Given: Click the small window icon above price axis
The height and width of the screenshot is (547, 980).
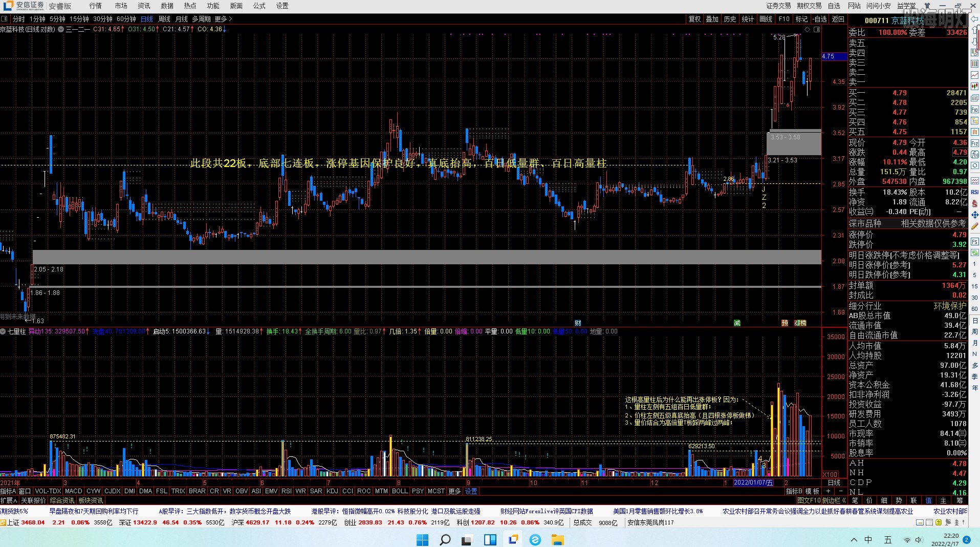Looking at the screenshot, I should 817,30.
